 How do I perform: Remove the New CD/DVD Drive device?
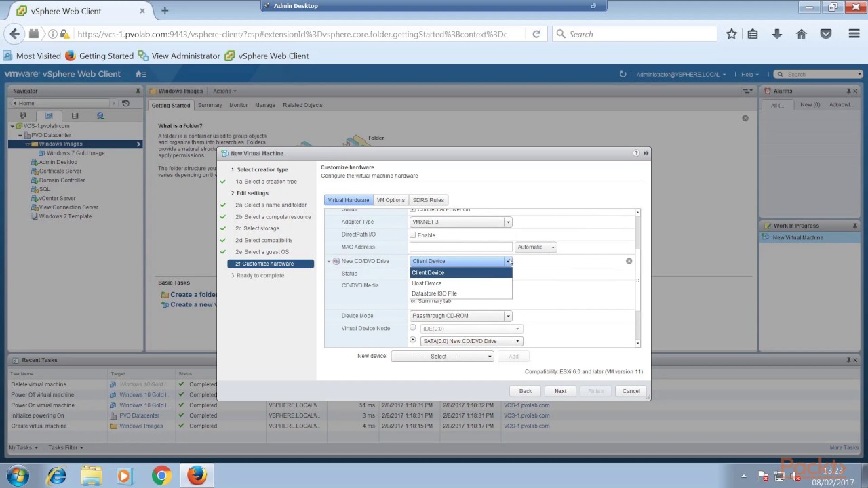[x=629, y=261]
